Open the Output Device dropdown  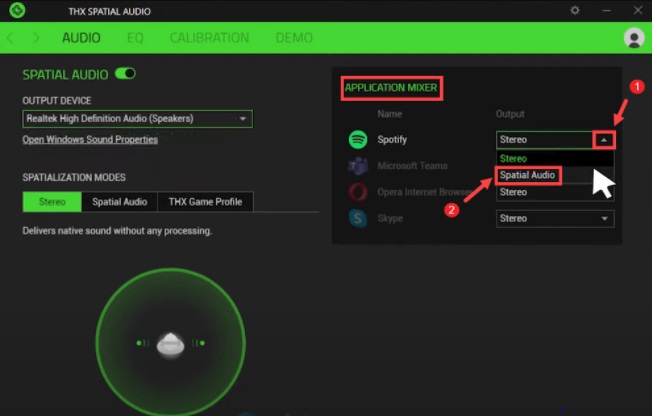tap(137, 119)
